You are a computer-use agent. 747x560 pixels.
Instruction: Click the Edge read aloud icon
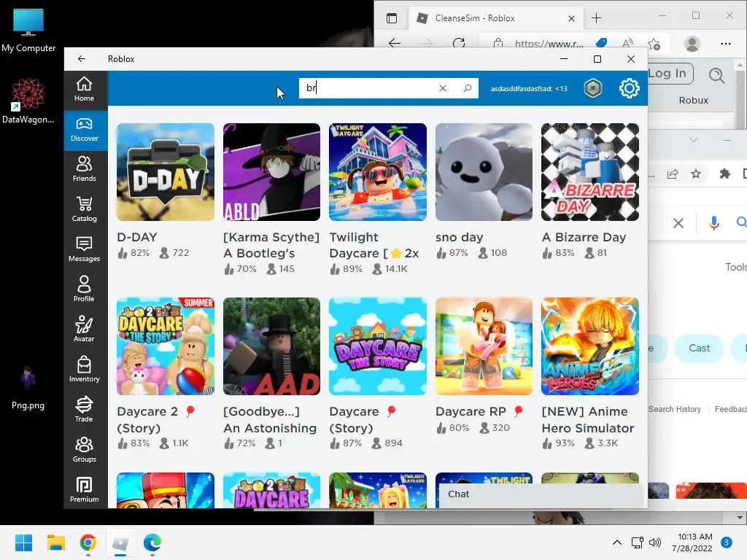pyautogui.click(x=628, y=43)
